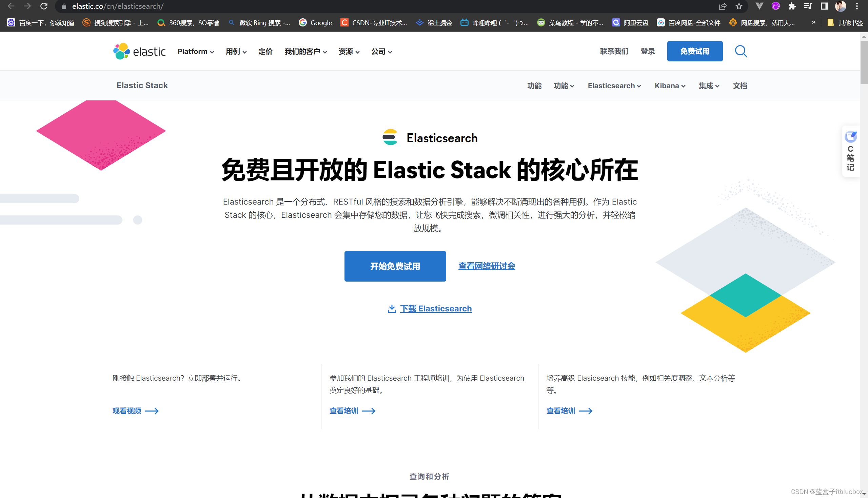Open the site search magnifier
This screenshot has width=868, height=498.
point(741,51)
